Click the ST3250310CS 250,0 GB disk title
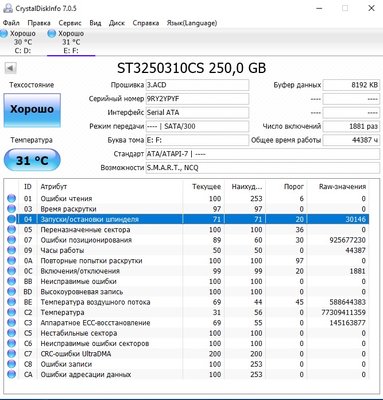Image resolution: width=383 pixels, height=400 pixels. tap(192, 68)
